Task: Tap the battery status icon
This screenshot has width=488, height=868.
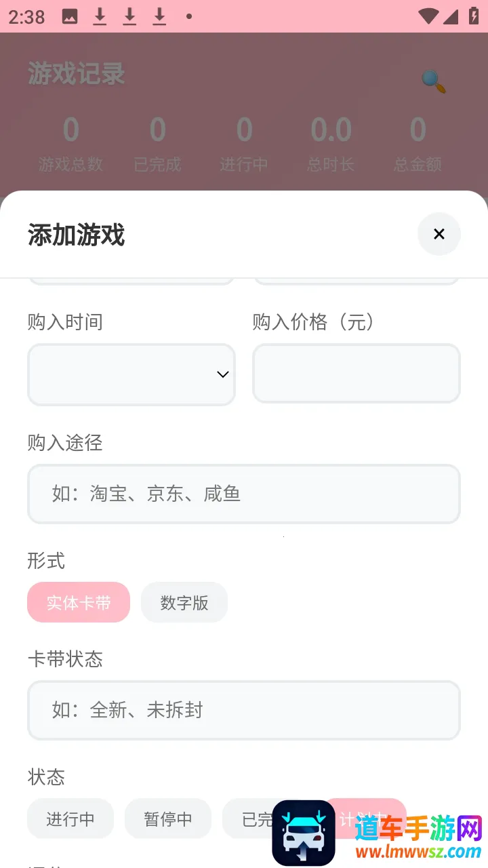Action: click(474, 17)
